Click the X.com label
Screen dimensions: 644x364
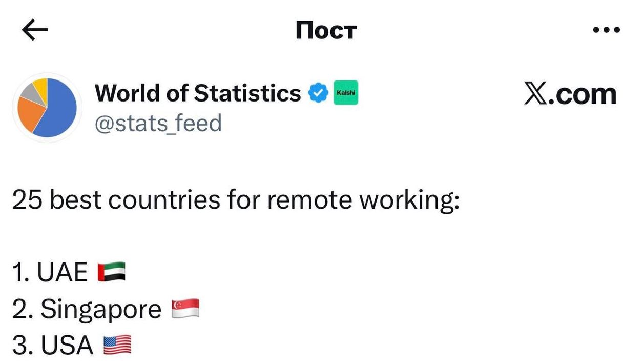point(570,94)
